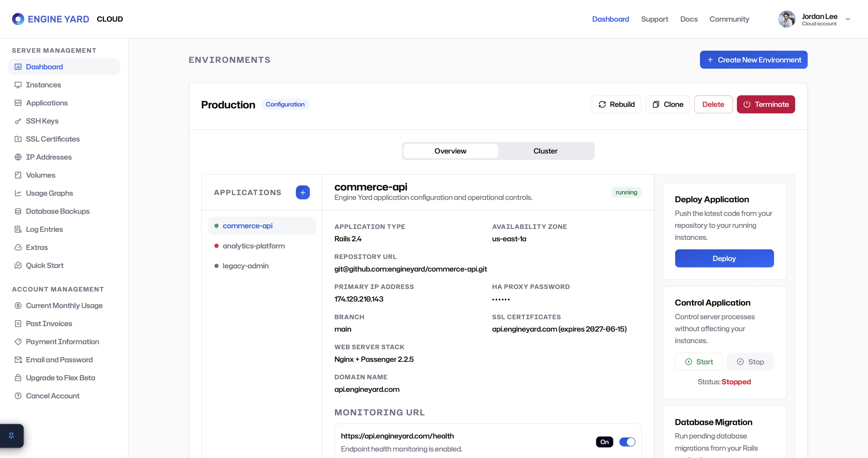Click the masked HA proxy password
This screenshot has height=458, width=868.
tap(501, 299)
